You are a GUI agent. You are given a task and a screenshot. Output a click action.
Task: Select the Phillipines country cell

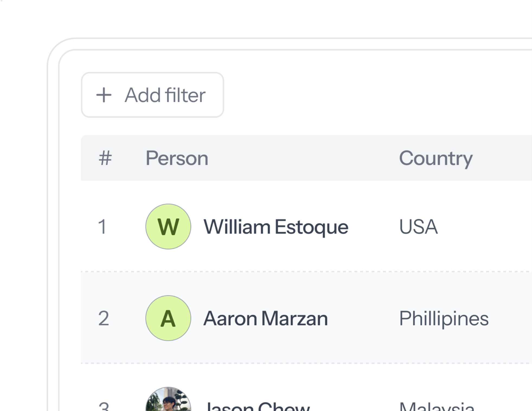(444, 319)
